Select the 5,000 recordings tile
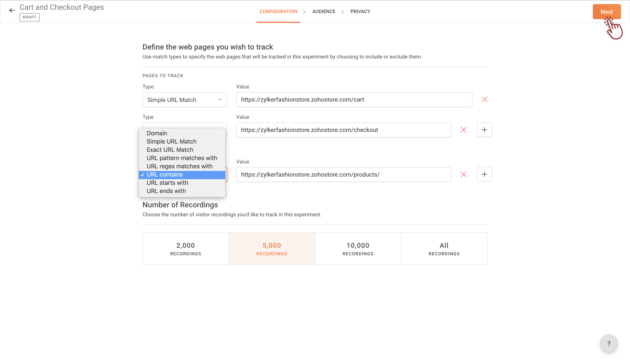The height and width of the screenshot is (364, 630). tap(272, 249)
